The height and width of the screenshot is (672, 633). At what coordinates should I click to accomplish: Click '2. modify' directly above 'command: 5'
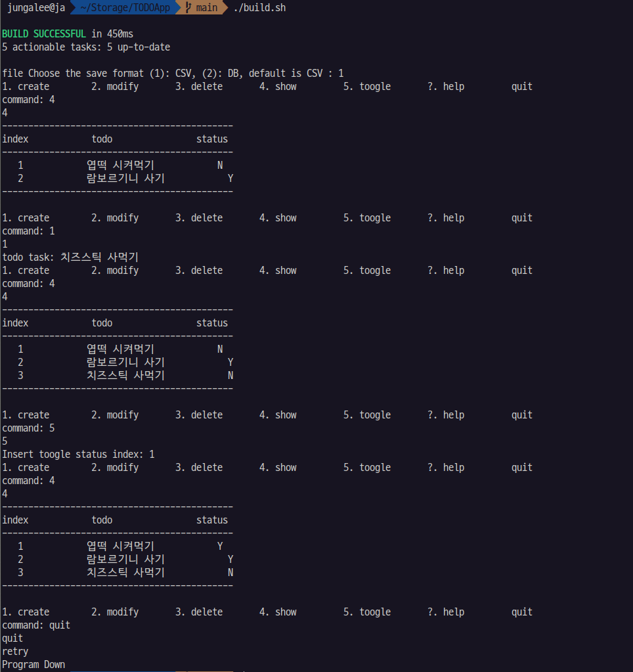click(x=115, y=415)
